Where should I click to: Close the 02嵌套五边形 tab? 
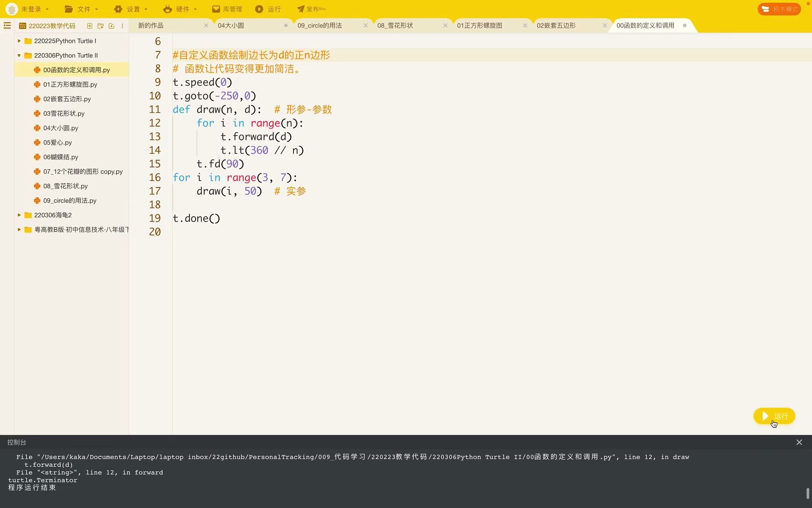point(604,25)
